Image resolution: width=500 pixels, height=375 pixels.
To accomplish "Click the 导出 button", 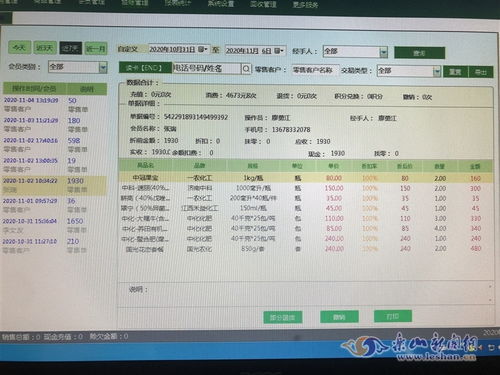I will click(x=481, y=72).
